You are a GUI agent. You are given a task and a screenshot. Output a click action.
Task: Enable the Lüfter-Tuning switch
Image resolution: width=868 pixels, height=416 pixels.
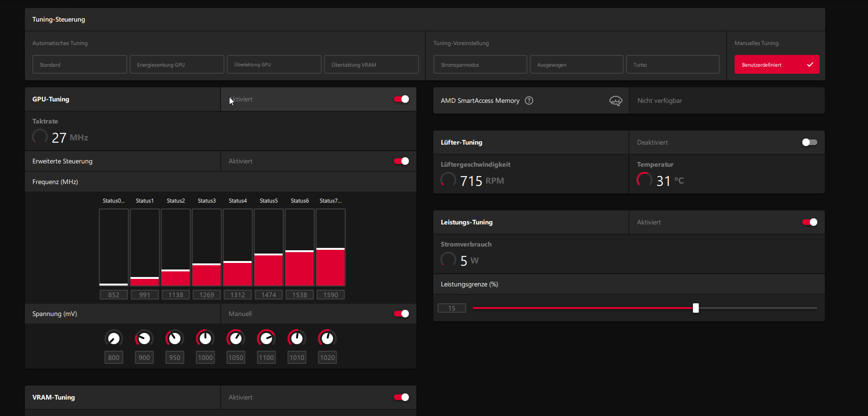[x=810, y=142]
